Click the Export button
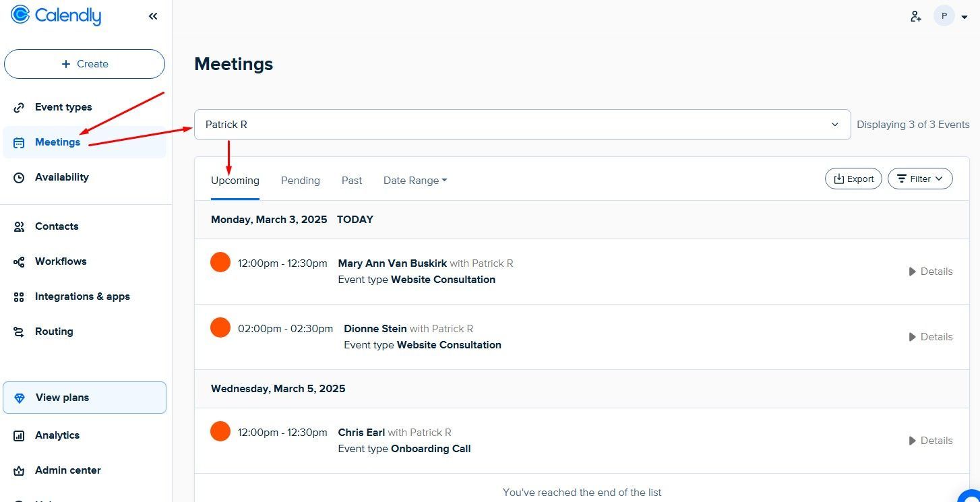 [x=853, y=179]
